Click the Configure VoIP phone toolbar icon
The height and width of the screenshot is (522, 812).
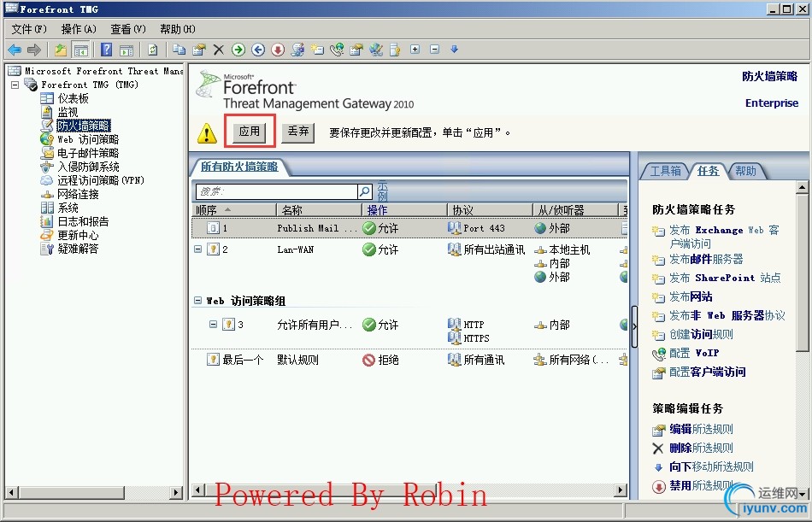click(x=337, y=50)
